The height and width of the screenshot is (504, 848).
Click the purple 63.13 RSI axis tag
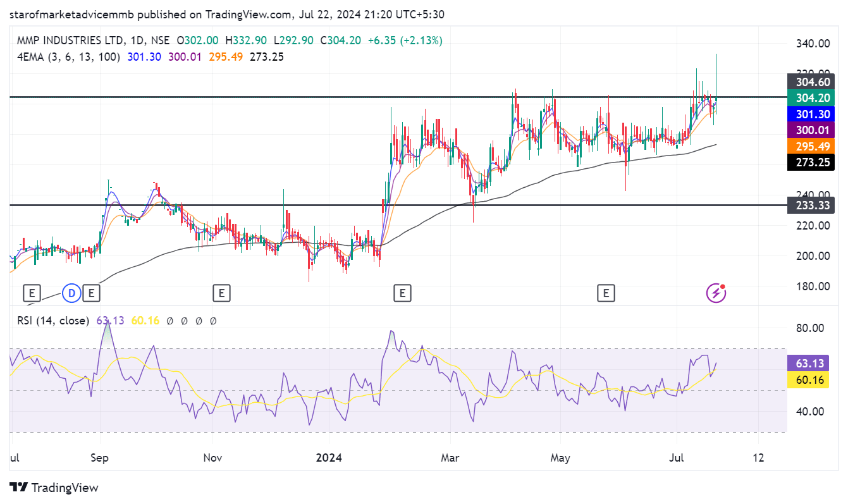[808, 363]
